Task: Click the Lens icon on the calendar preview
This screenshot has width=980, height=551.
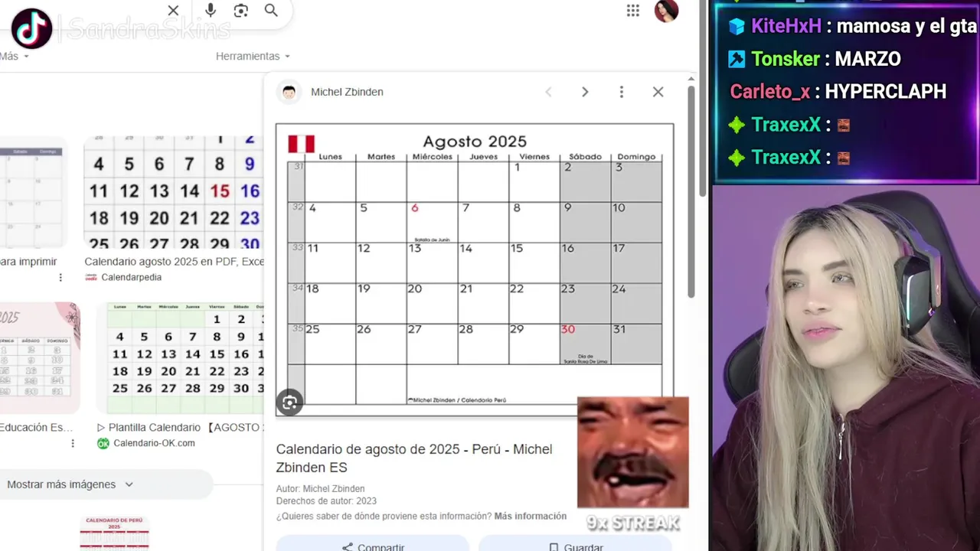Action: point(289,403)
